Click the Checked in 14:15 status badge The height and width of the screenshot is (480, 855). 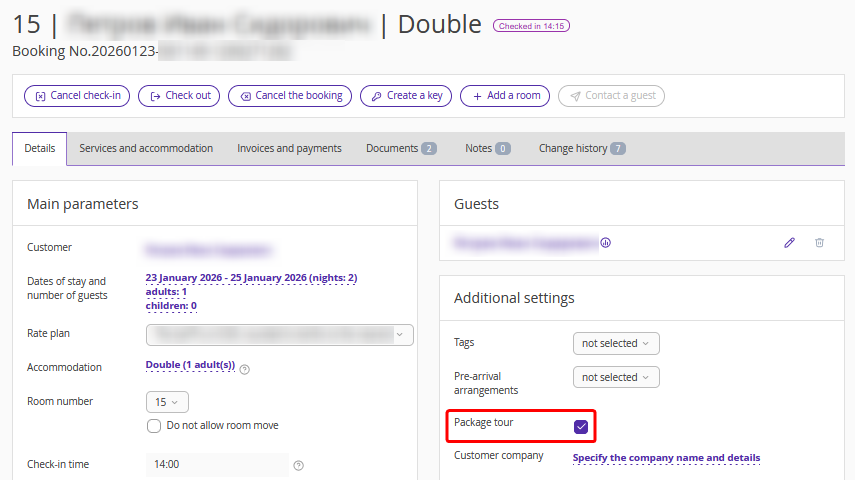[x=532, y=26]
